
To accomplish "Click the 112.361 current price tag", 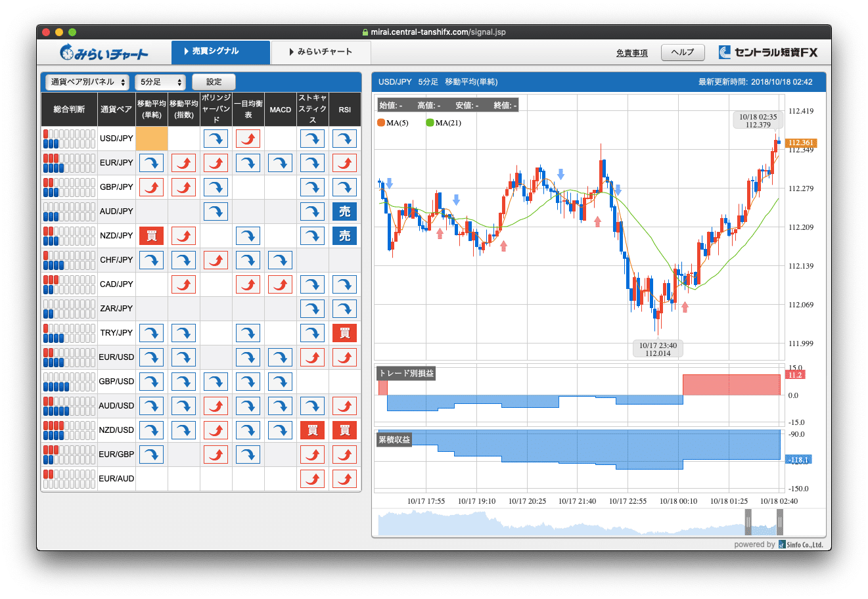I will coord(800,143).
